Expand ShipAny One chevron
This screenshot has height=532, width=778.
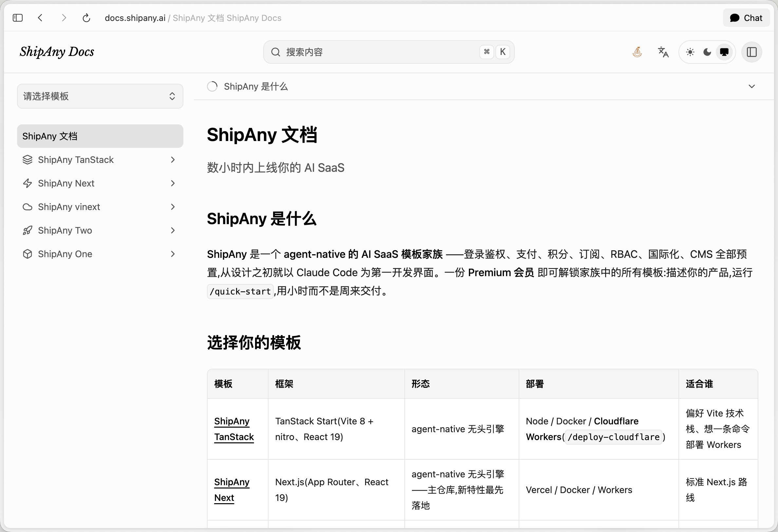pos(173,254)
